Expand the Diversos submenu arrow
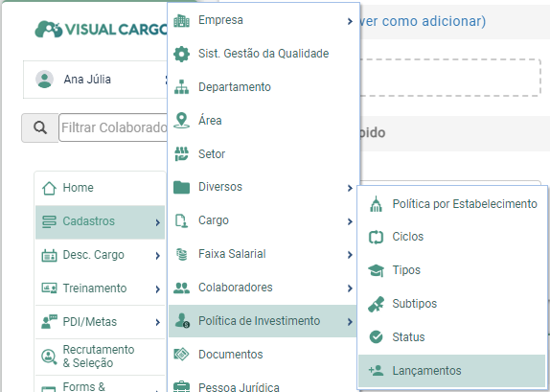 pyautogui.click(x=350, y=188)
